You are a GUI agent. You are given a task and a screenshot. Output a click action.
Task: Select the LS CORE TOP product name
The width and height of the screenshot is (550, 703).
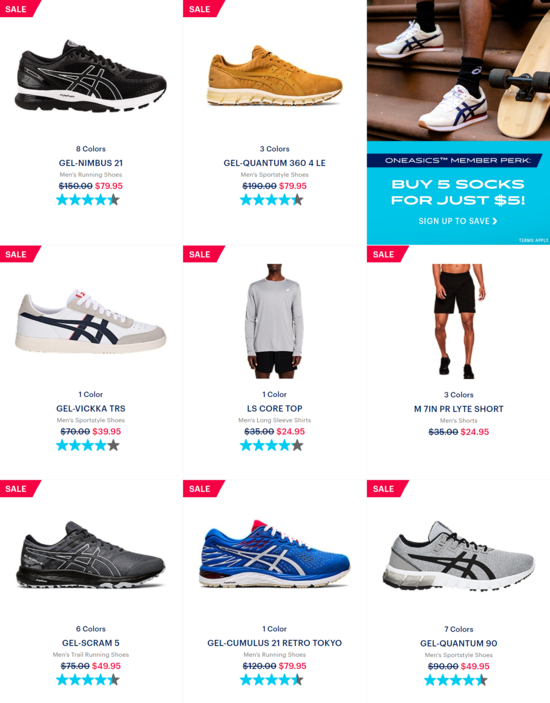pos(274,408)
